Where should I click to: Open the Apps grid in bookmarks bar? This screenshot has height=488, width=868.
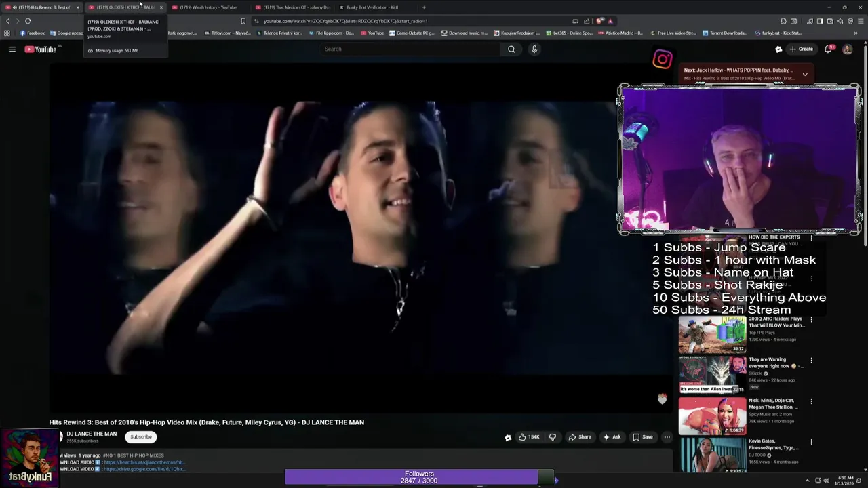7,33
